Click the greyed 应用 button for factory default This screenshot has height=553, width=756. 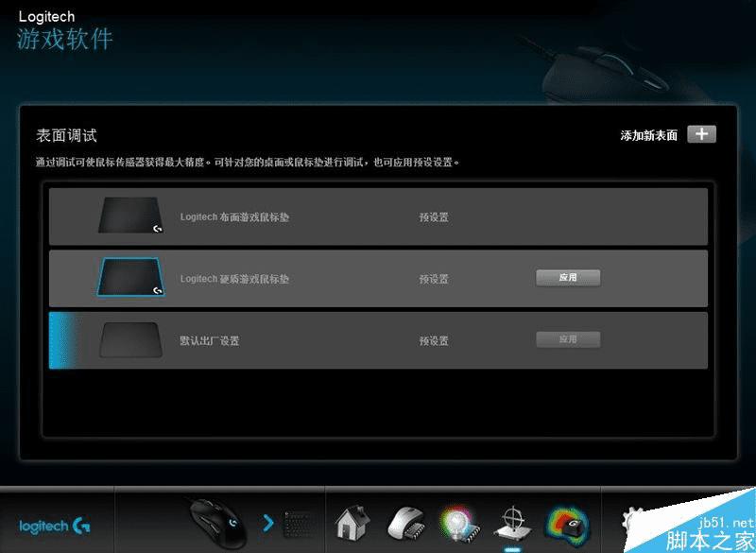point(568,339)
